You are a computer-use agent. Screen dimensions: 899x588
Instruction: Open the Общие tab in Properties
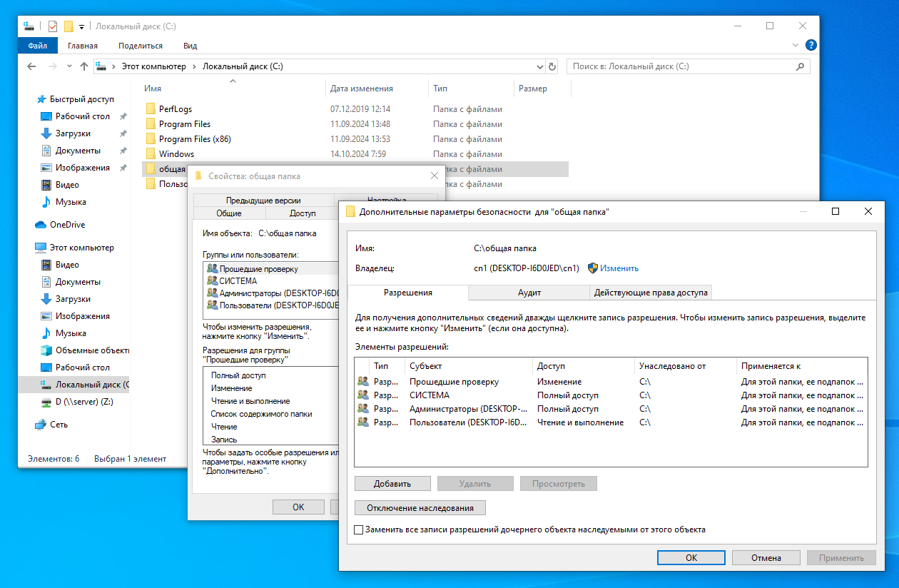click(x=229, y=213)
